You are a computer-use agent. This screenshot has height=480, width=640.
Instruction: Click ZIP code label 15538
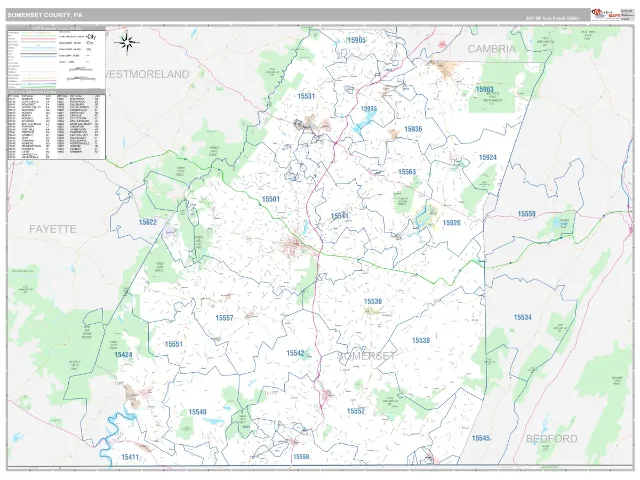tap(421, 340)
